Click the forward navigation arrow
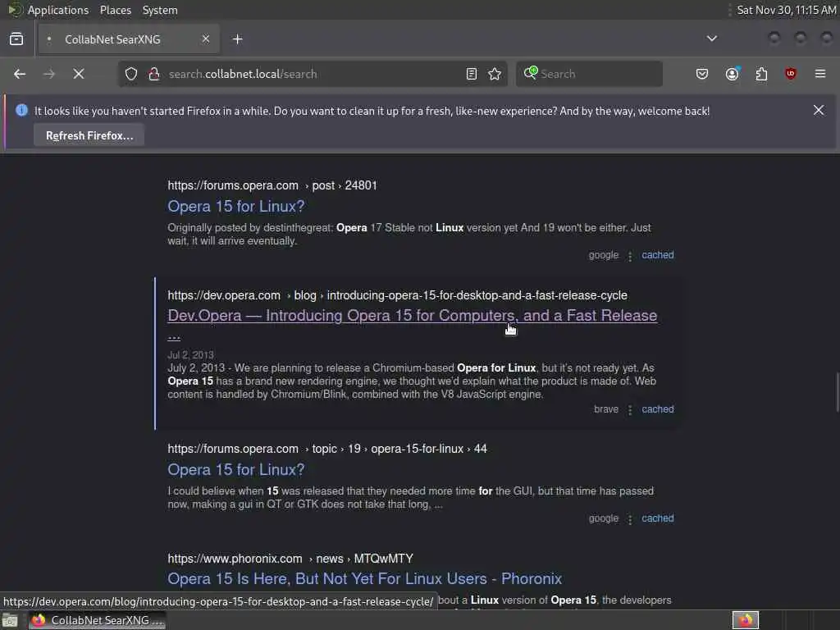This screenshot has width=840, height=630. [x=49, y=74]
